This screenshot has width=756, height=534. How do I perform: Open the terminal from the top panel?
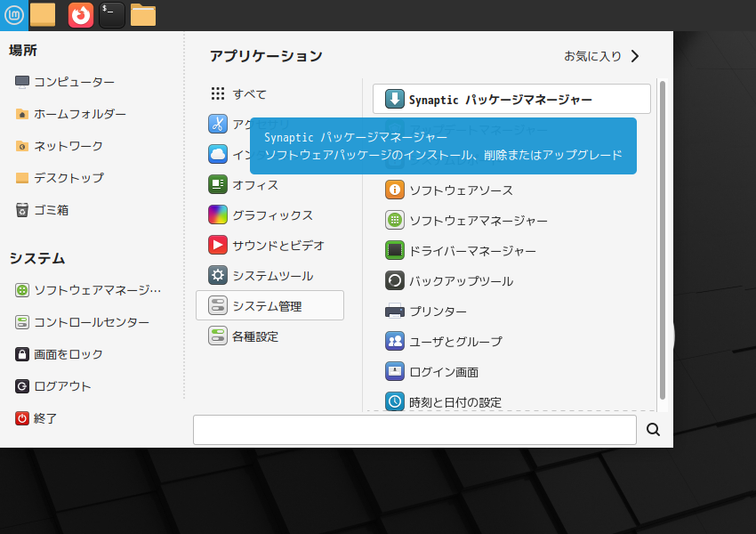point(109,14)
